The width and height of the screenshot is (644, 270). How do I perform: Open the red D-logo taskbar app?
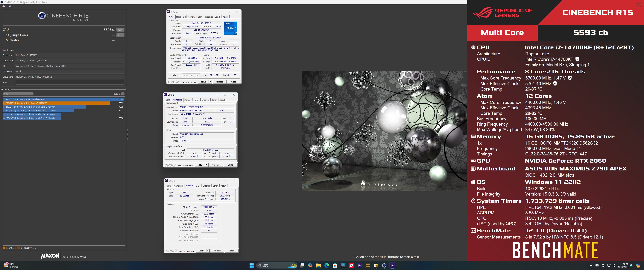[x=351, y=265]
